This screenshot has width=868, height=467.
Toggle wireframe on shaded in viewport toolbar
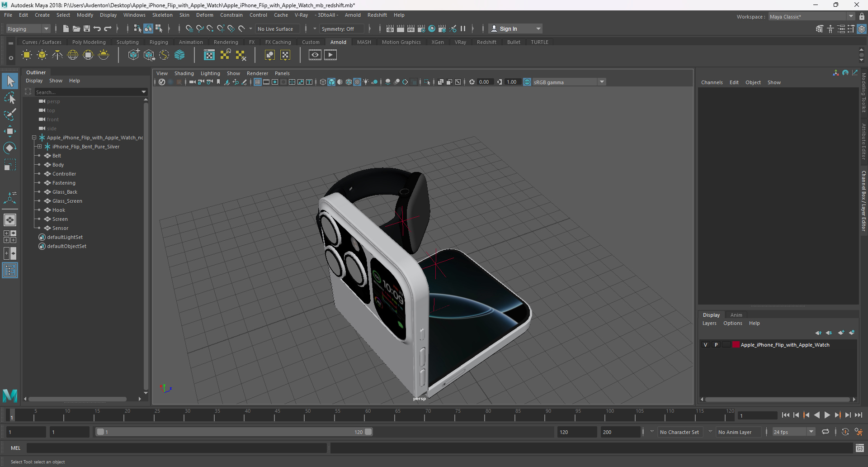tap(349, 82)
